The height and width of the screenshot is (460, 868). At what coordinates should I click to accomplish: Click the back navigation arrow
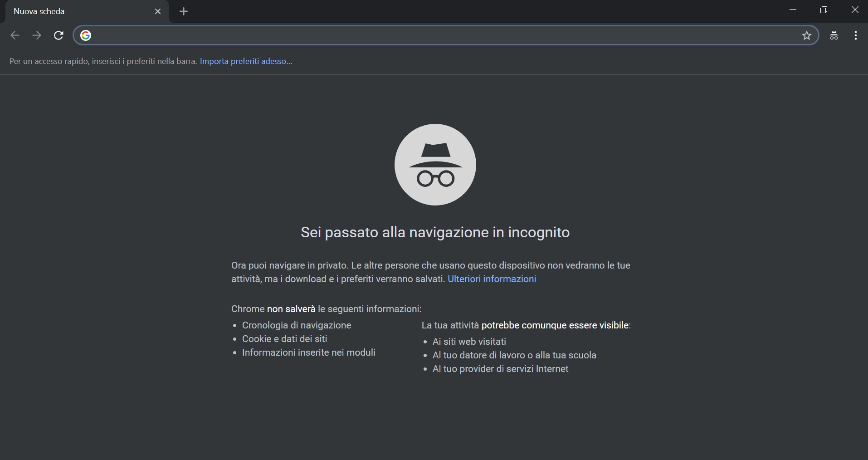click(x=15, y=35)
